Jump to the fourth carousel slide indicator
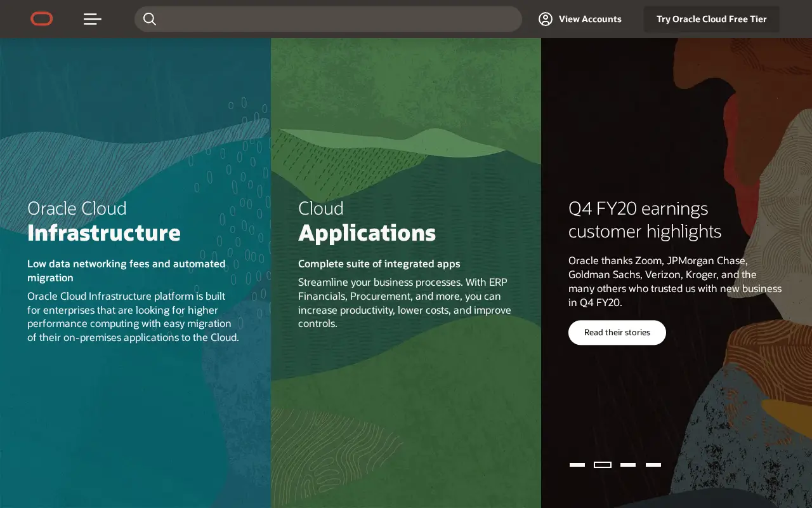Screen dimensions: 812x508 [x=653, y=465]
